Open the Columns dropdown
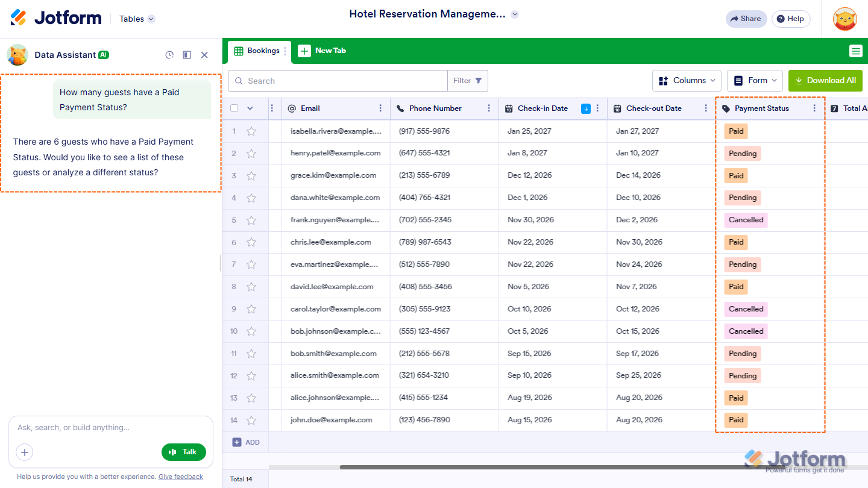The height and width of the screenshot is (488, 868). 687,81
